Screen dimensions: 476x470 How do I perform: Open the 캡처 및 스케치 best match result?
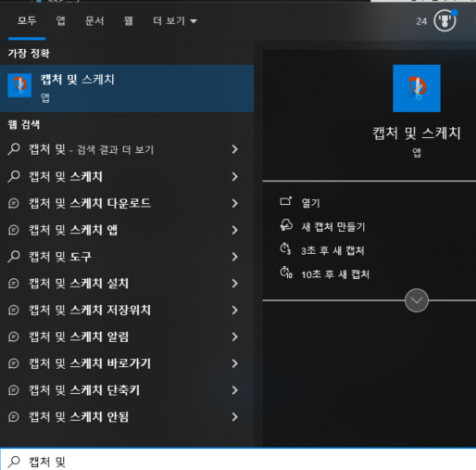point(127,88)
